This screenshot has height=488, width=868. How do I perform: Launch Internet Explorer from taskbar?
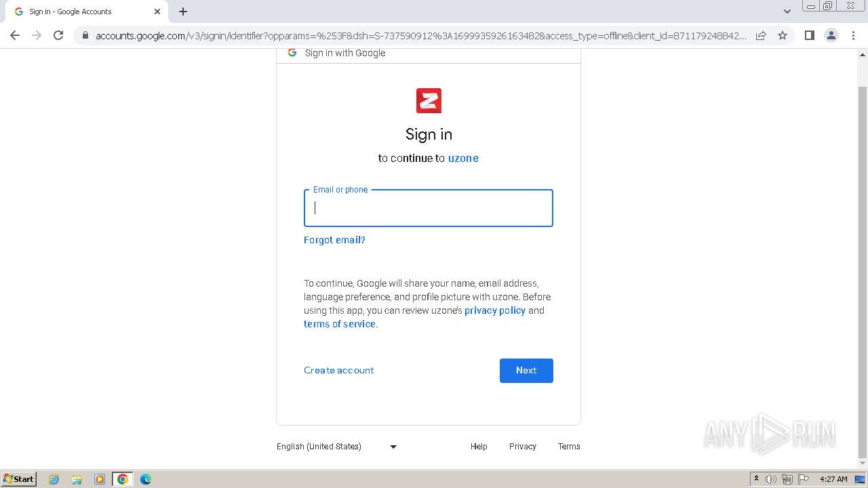(54, 479)
